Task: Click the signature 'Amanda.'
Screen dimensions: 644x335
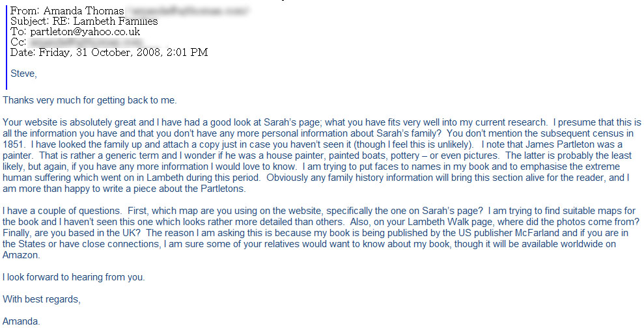Action: pyautogui.click(x=21, y=322)
